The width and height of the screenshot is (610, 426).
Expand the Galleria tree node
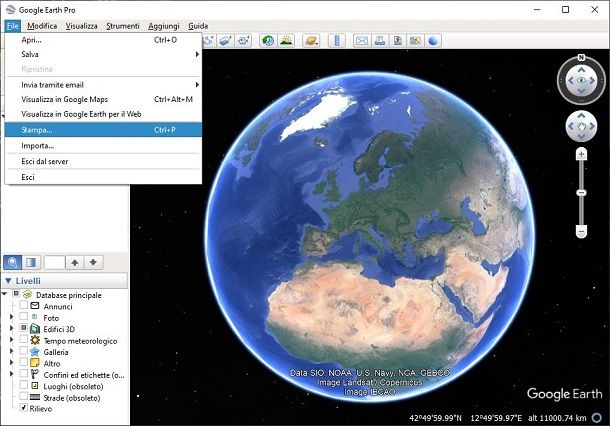tap(12, 351)
